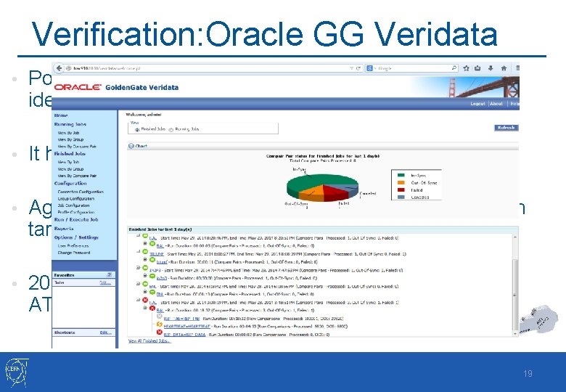Expand the in2p3 run duration sub-node
This screenshot has width=566, height=392.
[145, 276]
